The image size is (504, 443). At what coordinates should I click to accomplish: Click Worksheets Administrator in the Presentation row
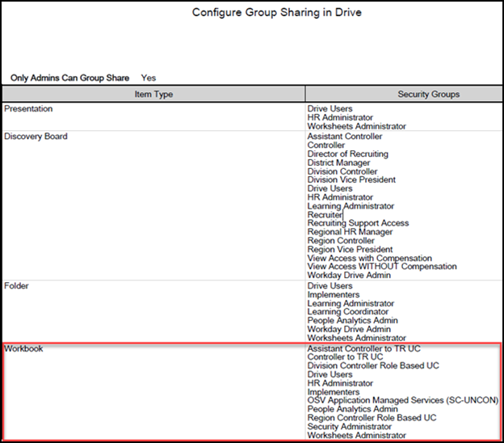(x=356, y=126)
